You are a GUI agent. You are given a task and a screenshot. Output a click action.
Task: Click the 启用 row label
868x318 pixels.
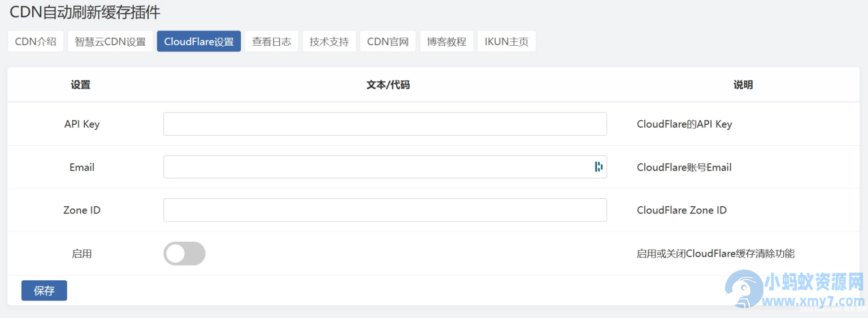82,254
